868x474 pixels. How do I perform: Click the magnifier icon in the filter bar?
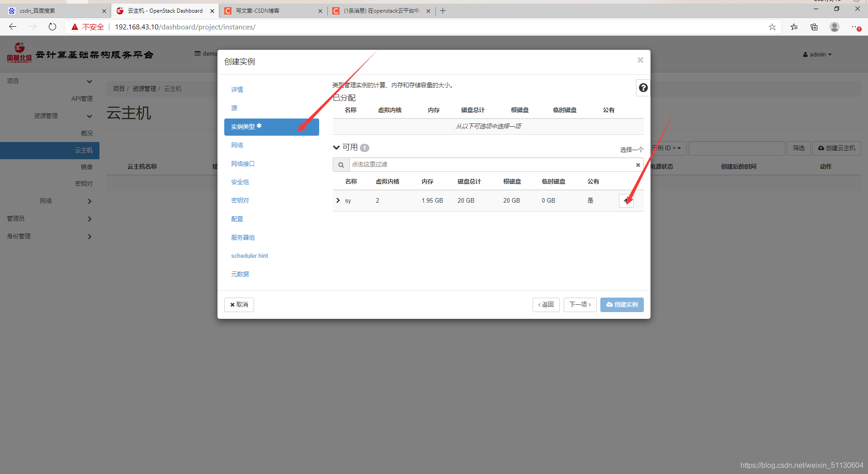pos(341,165)
